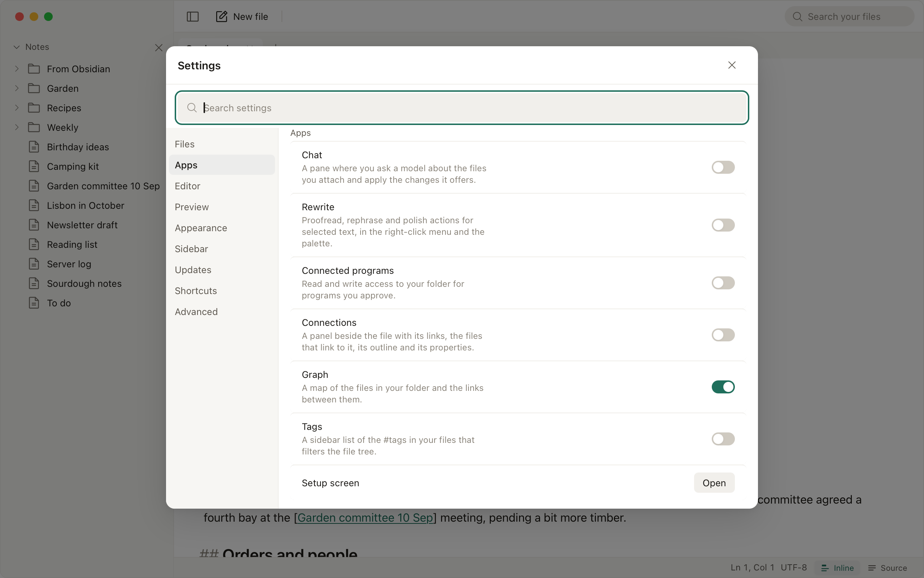Enable Connected programs switch

coord(723,283)
